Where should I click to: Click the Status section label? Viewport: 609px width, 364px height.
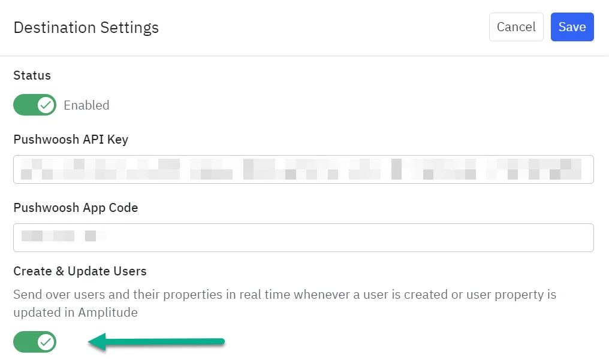[x=32, y=75]
